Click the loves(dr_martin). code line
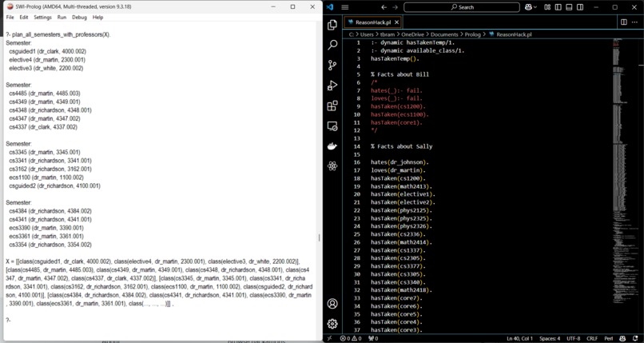Viewport: 644px width, 343px height. [x=399, y=170]
